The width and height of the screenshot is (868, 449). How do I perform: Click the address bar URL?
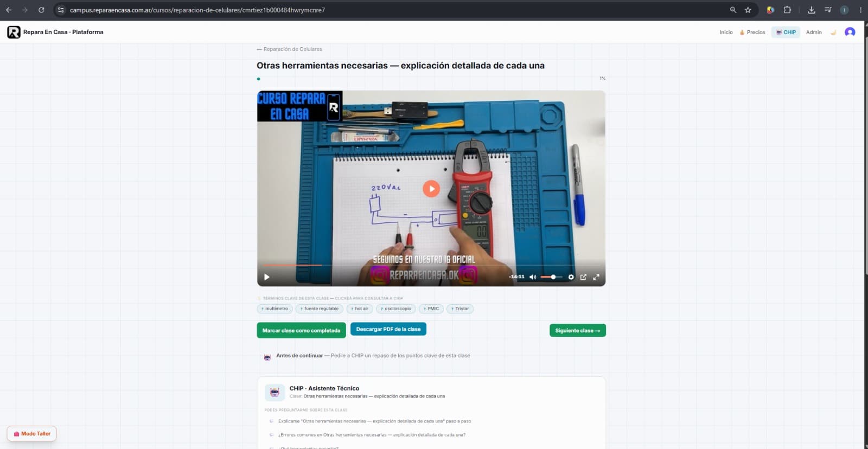point(197,10)
